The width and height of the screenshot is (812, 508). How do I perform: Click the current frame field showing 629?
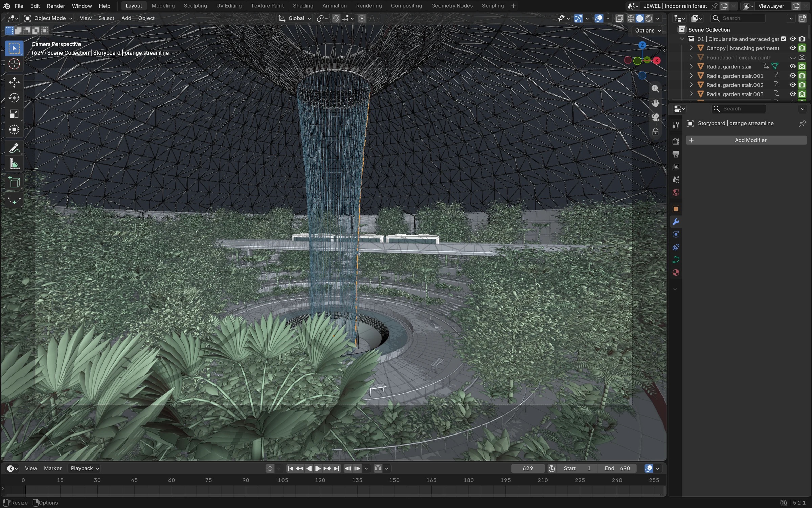point(528,468)
